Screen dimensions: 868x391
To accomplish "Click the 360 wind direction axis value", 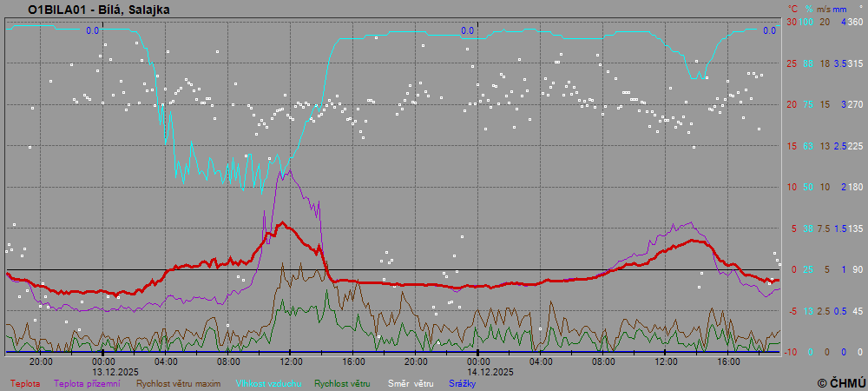I will coord(854,22).
